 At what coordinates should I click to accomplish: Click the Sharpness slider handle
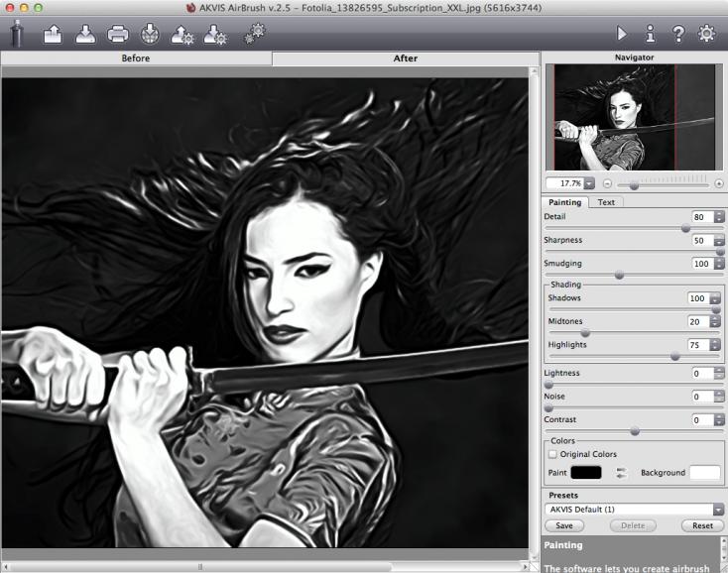click(720, 252)
